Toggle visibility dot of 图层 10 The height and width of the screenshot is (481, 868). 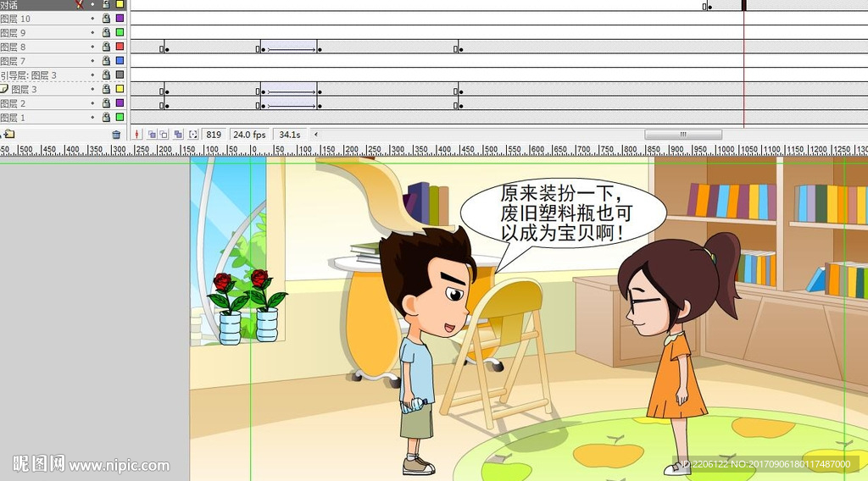tap(92, 19)
